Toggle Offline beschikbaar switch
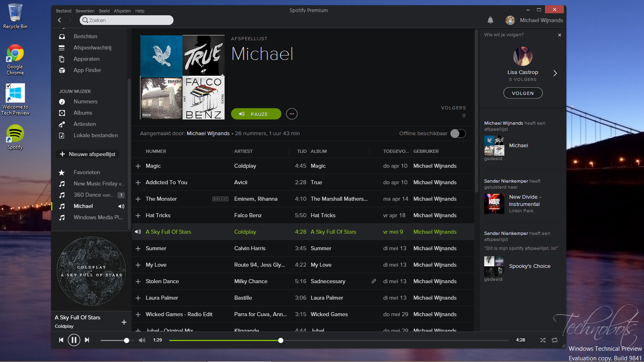This screenshot has width=644, height=362. (458, 134)
